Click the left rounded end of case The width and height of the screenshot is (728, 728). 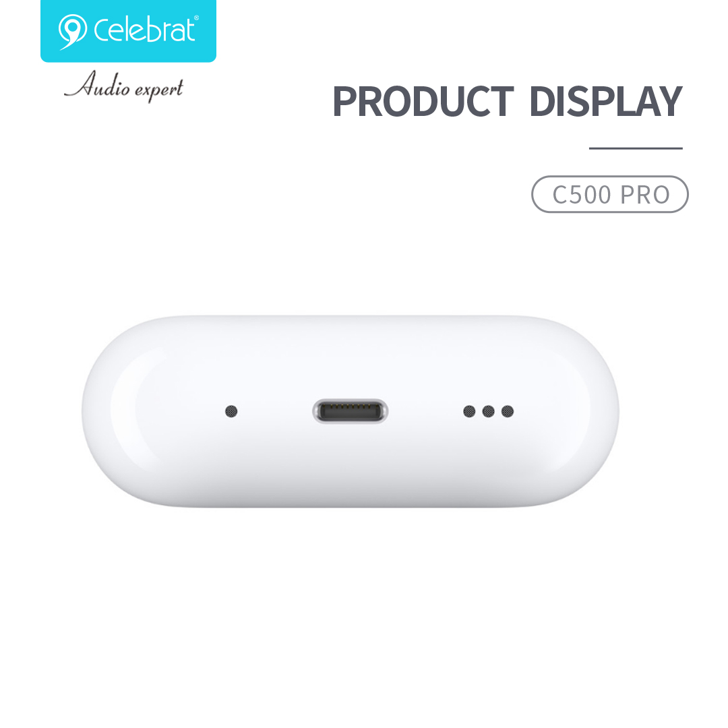(121, 411)
